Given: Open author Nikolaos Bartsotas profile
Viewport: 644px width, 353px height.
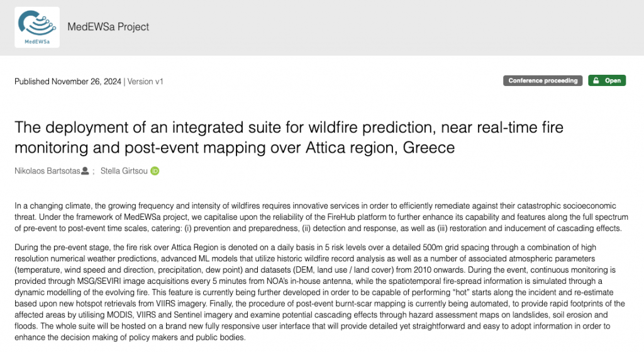Looking at the screenshot, I should (47, 171).
